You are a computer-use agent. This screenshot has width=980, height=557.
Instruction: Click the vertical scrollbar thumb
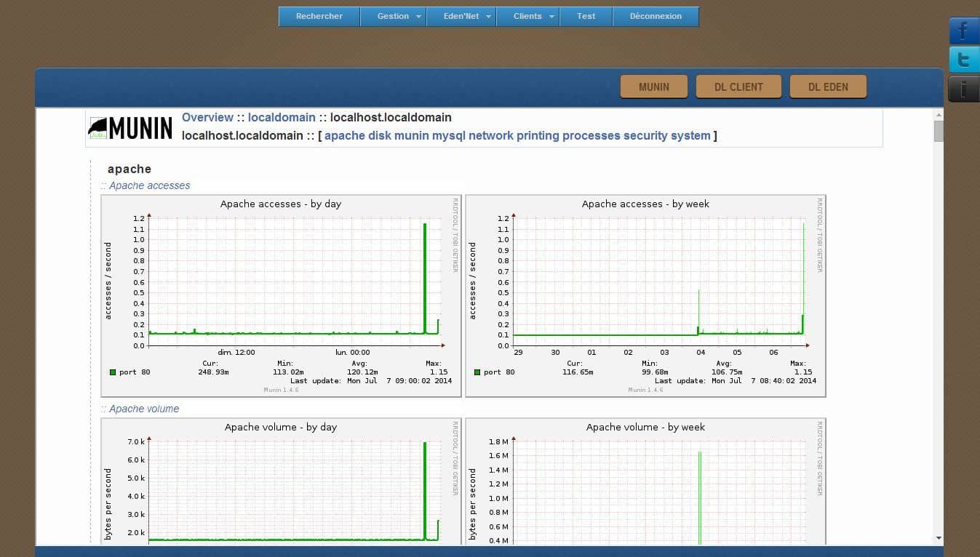tap(939, 131)
